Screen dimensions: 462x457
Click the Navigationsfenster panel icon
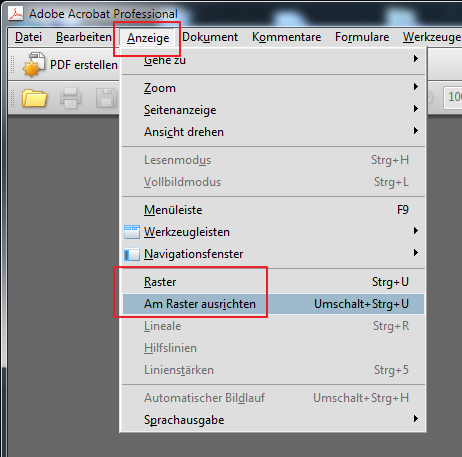point(132,254)
